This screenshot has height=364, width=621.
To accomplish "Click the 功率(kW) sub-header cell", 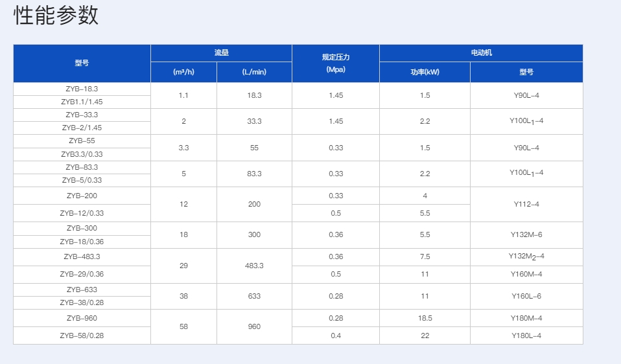I will [425, 72].
